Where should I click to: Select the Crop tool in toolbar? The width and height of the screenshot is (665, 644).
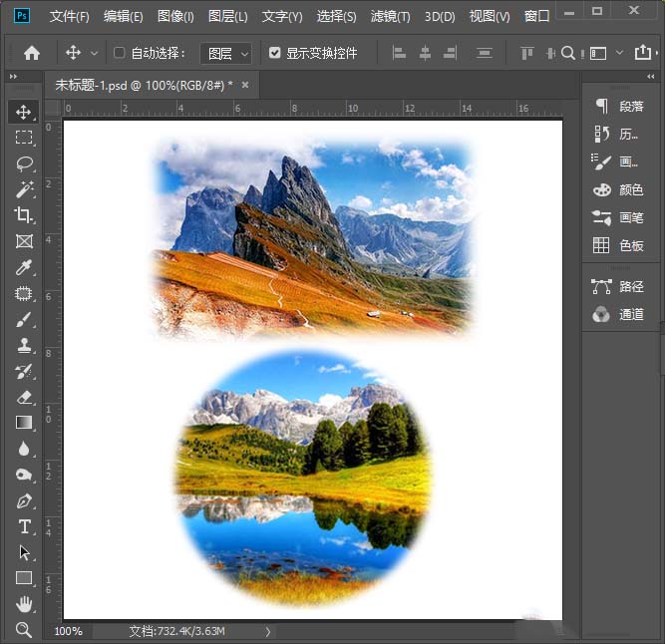(24, 215)
